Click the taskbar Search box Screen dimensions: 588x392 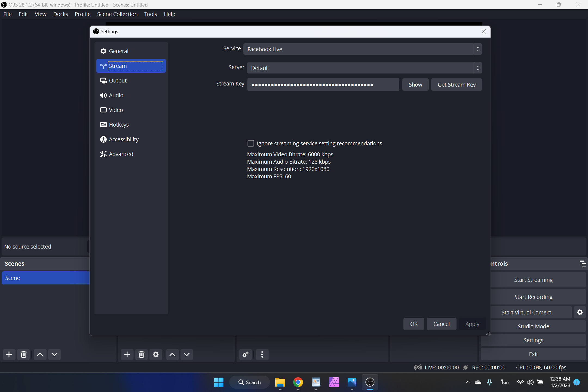(x=249, y=382)
